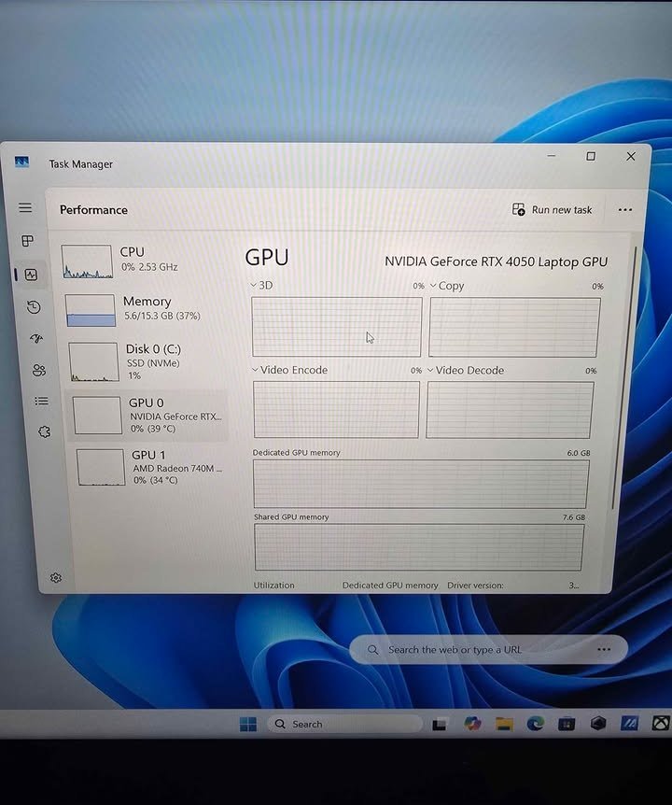Viewport: 672px width, 805px height.
Task: Open the Copy engine dropdown
Action: tap(446, 286)
